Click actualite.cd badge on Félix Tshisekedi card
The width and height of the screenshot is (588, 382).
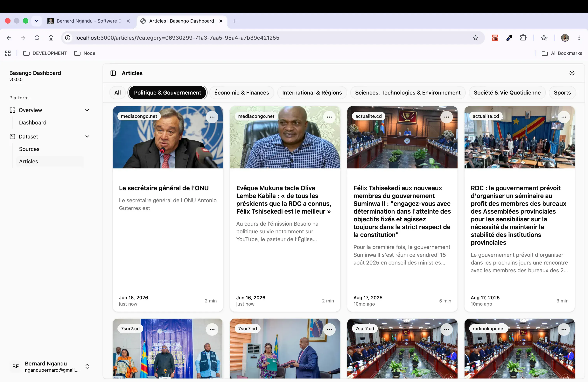(x=368, y=116)
